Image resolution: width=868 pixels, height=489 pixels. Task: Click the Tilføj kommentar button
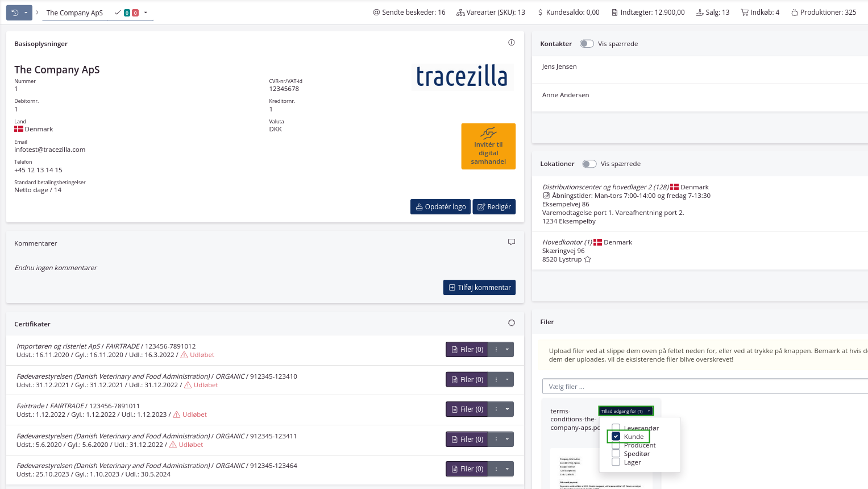pyautogui.click(x=479, y=288)
